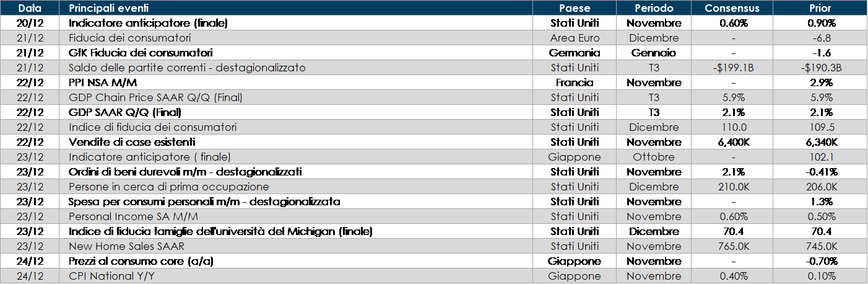Select the Periodo column header
The image size is (868, 284).
pos(654,8)
